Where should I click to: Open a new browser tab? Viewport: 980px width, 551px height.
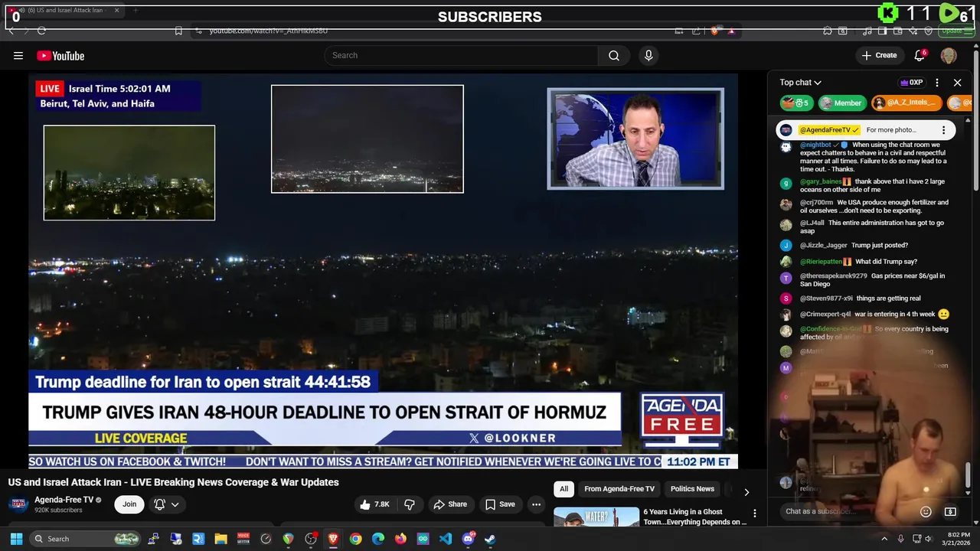tap(136, 11)
